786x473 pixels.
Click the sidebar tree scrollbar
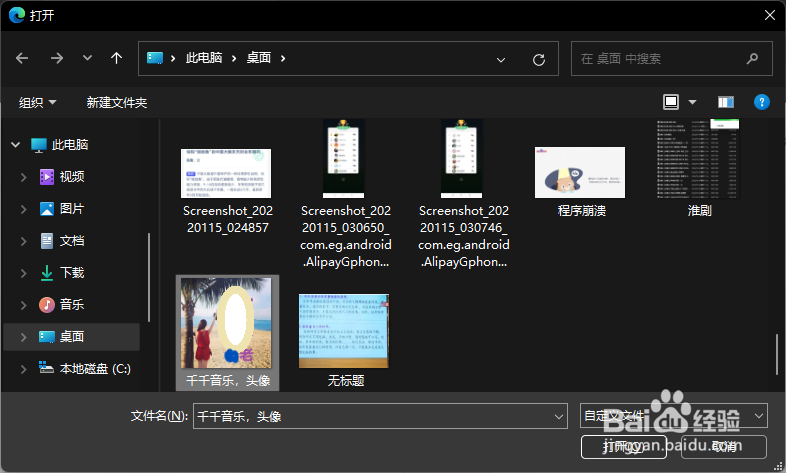[149, 278]
